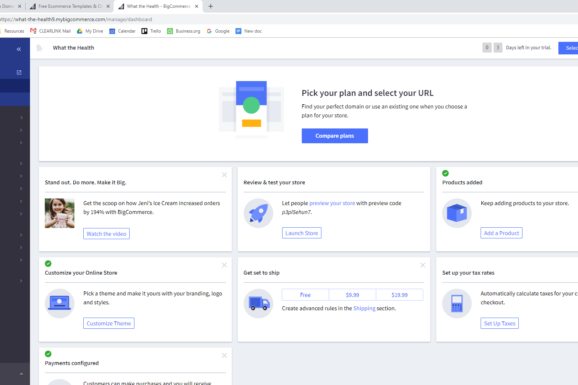Click the Compare plans button
578x385 pixels.
click(335, 136)
